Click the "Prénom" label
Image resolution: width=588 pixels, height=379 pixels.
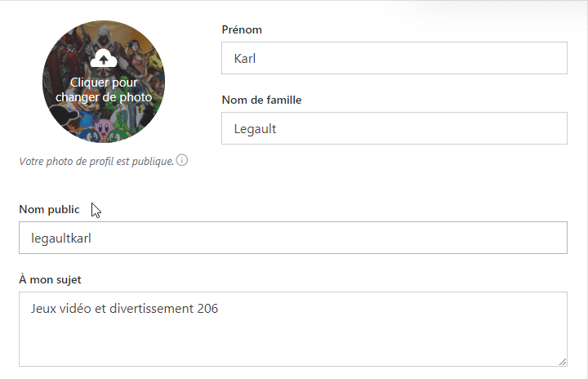coord(242,30)
